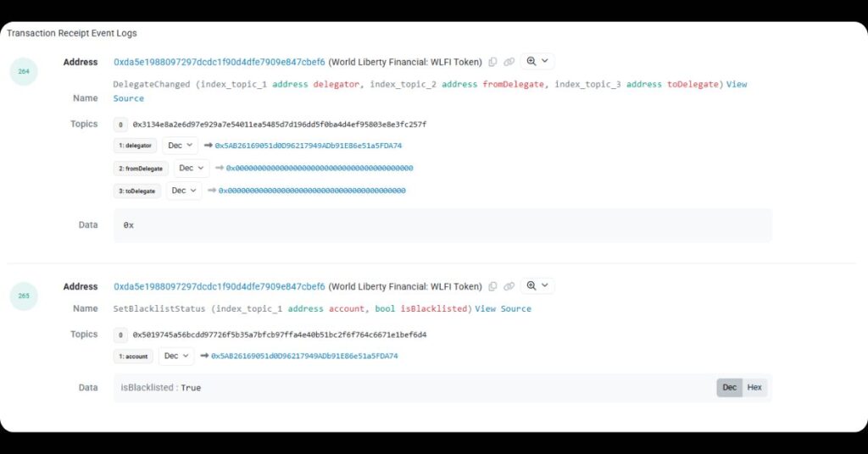Select topic 0 hash 0x5019745a text

pyautogui.click(x=280, y=335)
